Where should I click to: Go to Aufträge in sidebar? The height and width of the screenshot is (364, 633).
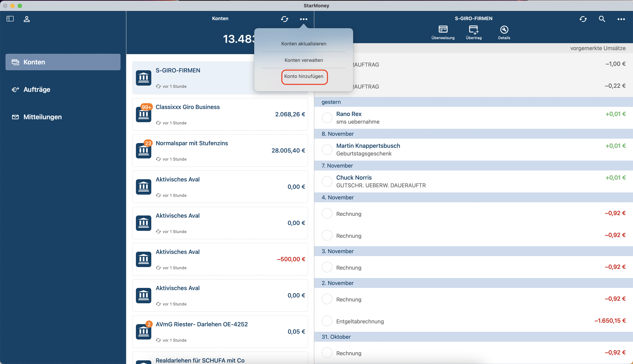pos(37,89)
